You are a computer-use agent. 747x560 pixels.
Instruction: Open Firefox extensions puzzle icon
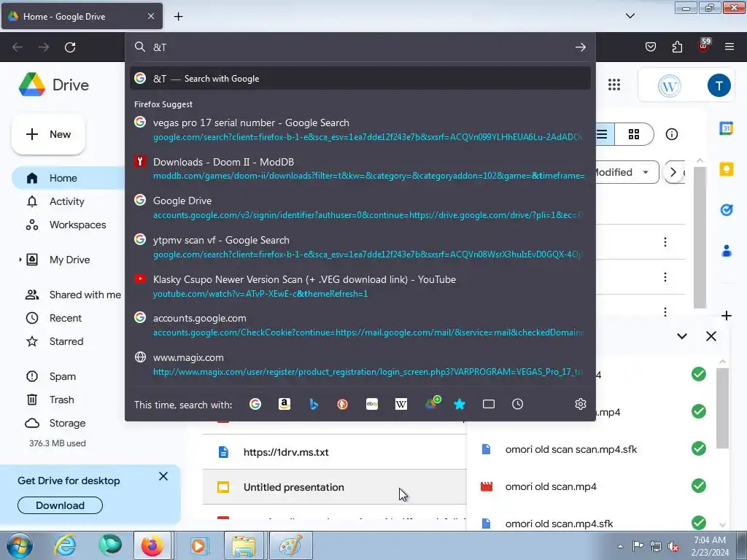tap(677, 47)
